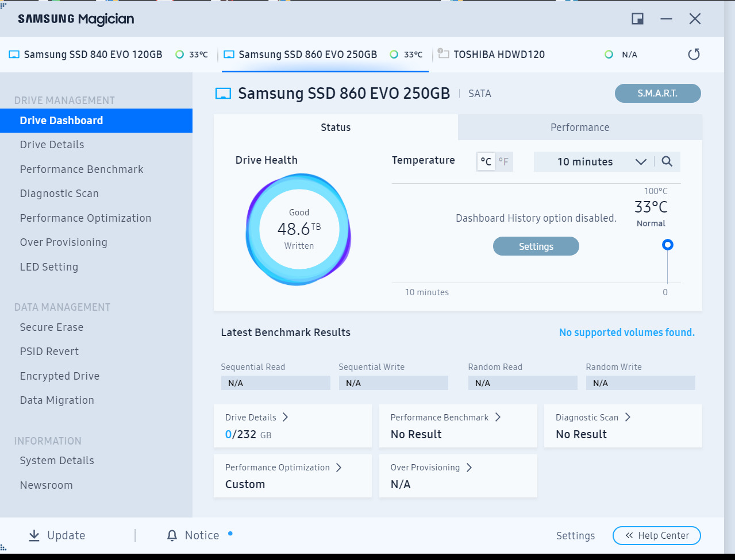Switch to the Performance tab
The height and width of the screenshot is (560, 735).
tap(580, 128)
